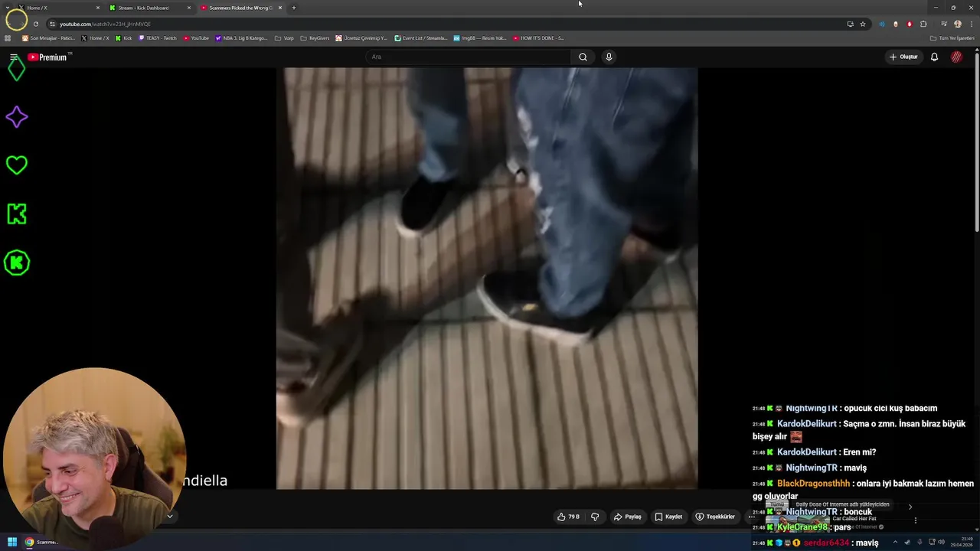Click the purple four-point star icon
Image resolution: width=980 pixels, height=551 pixels.
click(16, 117)
